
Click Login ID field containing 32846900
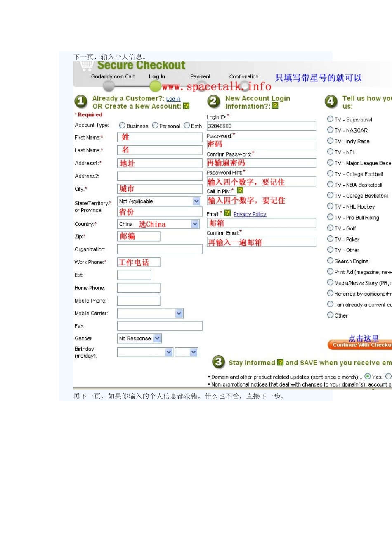click(x=262, y=126)
